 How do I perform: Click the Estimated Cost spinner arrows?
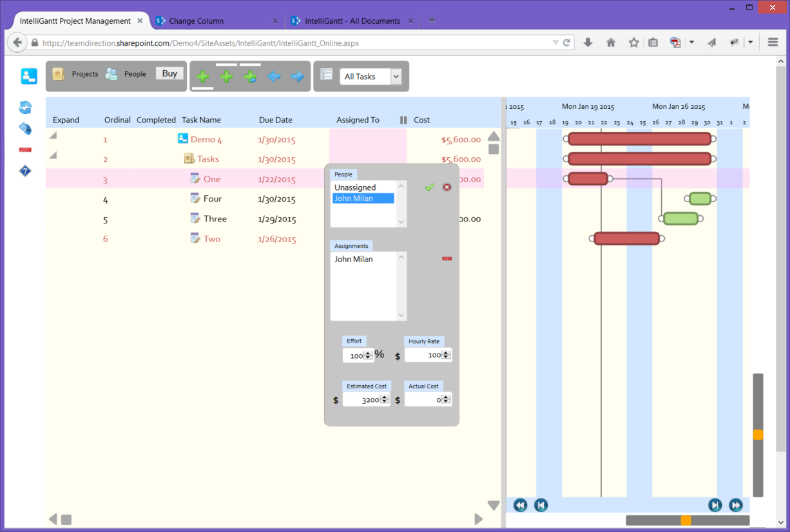(x=384, y=399)
